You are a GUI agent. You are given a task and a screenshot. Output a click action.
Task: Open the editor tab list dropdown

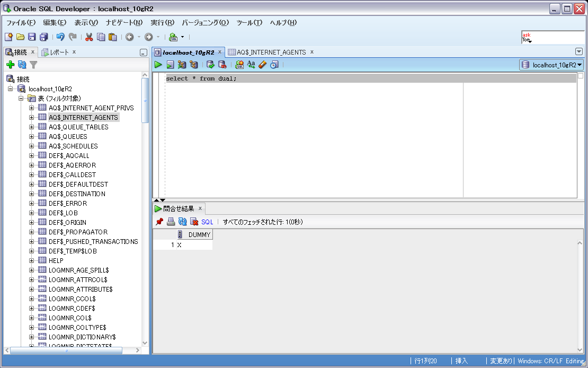(579, 52)
